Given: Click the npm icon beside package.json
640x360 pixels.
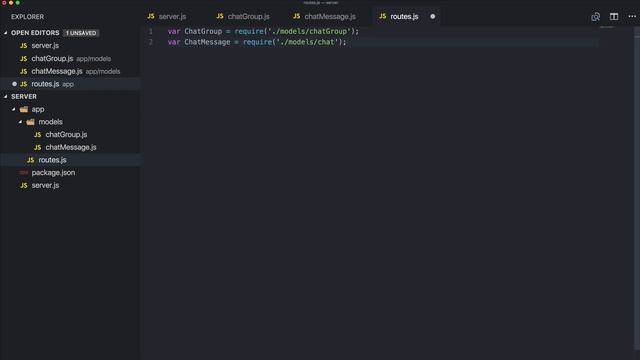Looking at the screenshot, I should coord(24,173).
